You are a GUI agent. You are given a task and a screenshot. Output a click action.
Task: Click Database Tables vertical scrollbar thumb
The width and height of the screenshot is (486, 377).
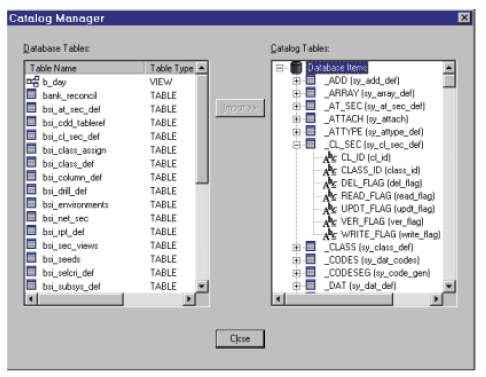tap(202, 129)
